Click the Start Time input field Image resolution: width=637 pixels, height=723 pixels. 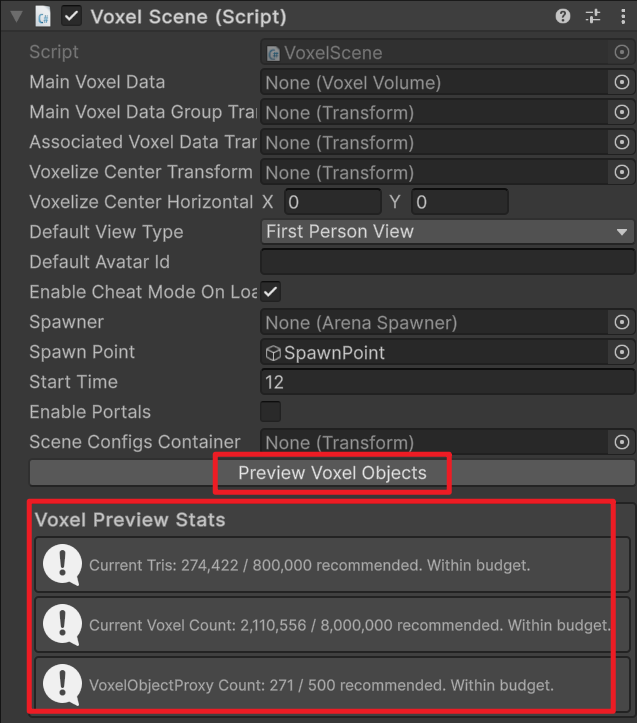(448, 382)
